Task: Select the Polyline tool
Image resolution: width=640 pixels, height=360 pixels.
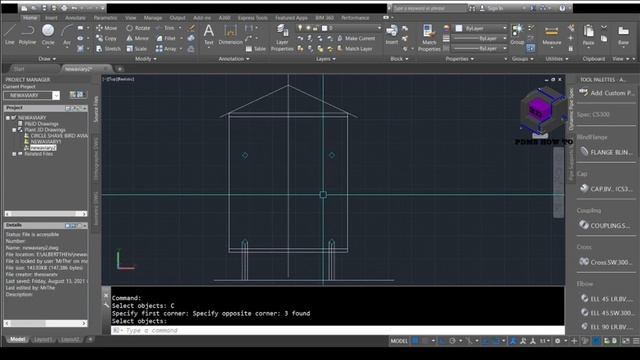Action: click(x=27, y=35)
